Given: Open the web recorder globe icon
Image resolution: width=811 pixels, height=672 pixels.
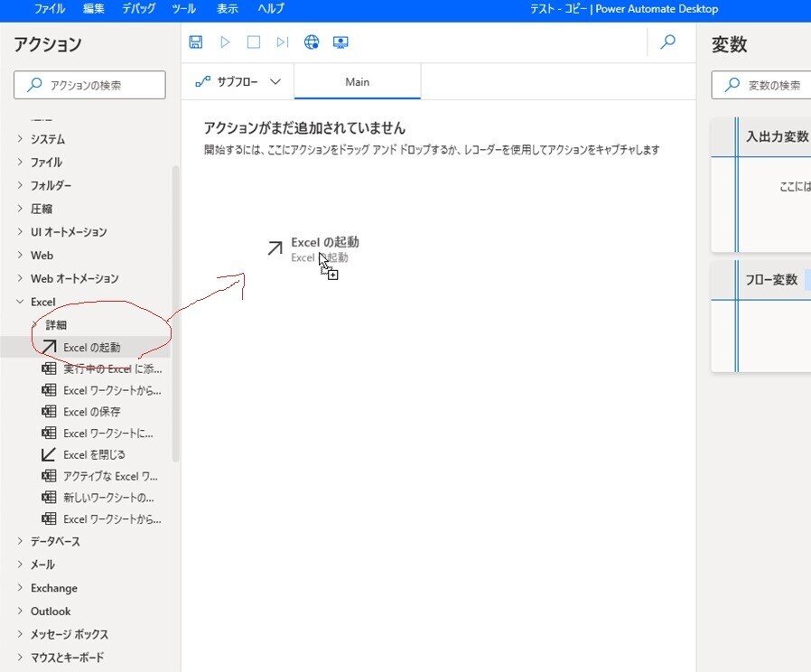Looking at the screenshot, I should (x=312, y=42).
